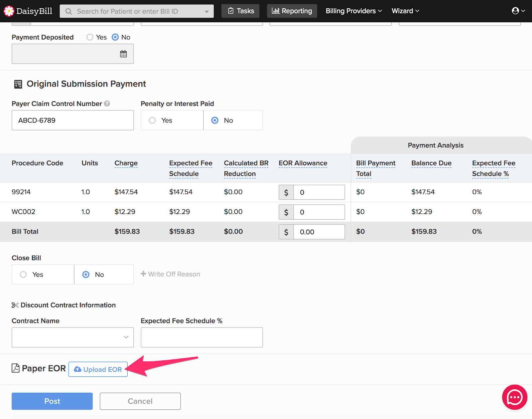Click the Expected Fee Schedule % input
The image size is (532, 419).
pyautogui.click(x=201, y=337)
